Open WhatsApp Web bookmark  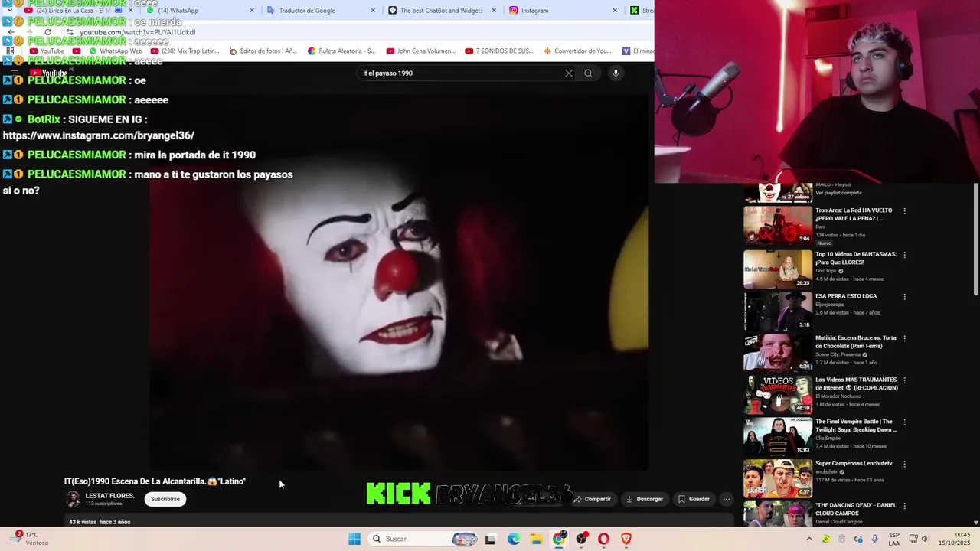(x=115, y=51)
